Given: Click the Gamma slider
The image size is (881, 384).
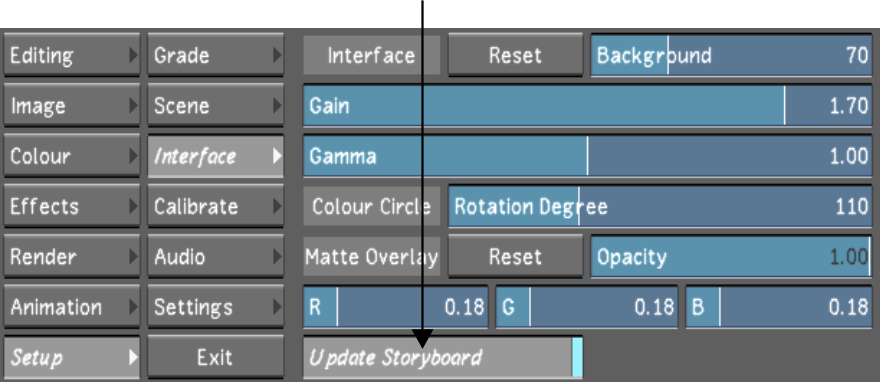Looking at the screenshot, I should [588, 156].
